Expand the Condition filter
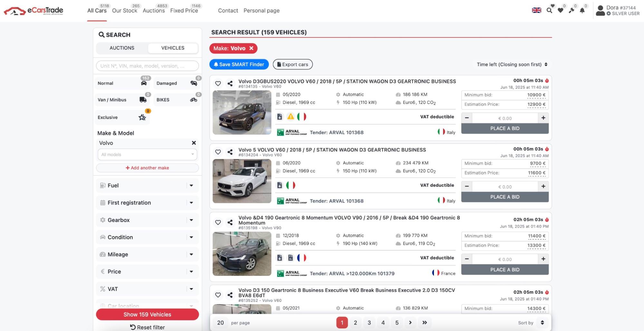Image resolution: width=644 pixels, height=331 pixels. coord(147,237)
